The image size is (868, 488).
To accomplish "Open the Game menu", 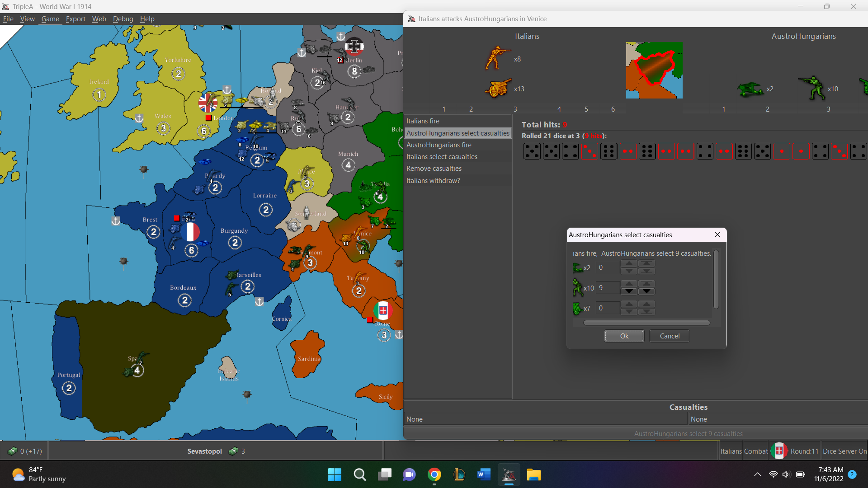I will (x=50, y=19).
